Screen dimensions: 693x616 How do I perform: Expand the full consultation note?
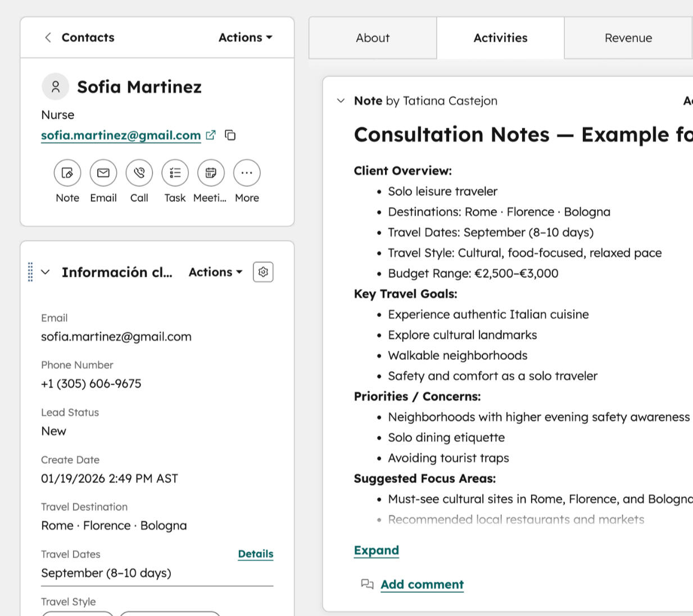point(376,550)
